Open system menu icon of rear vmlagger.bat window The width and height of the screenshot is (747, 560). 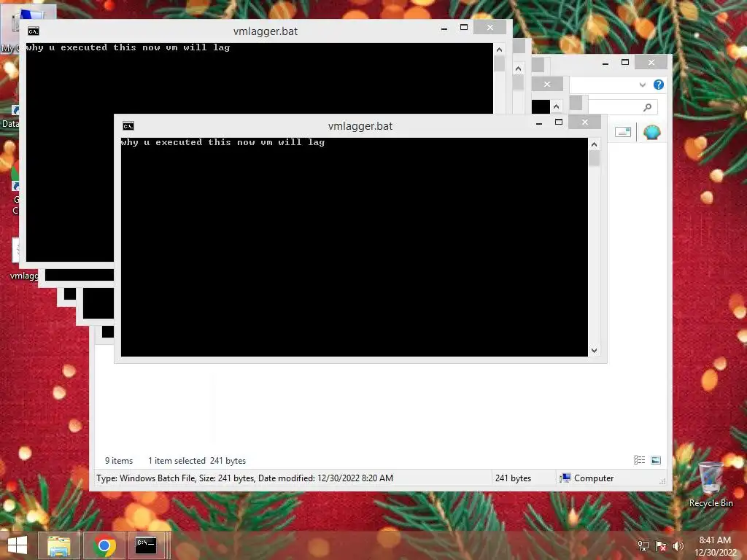coord(33,31)
